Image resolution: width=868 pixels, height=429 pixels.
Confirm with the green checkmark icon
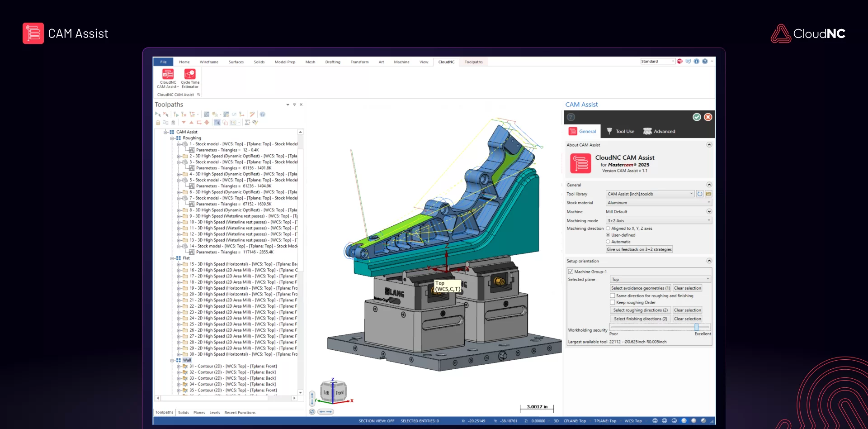[x=697, y=117]
